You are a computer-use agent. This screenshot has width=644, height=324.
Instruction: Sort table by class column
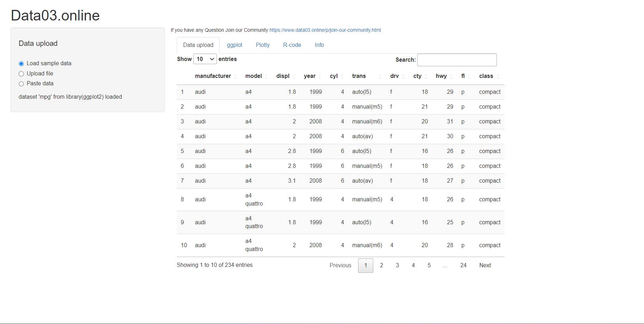point(489,76)
